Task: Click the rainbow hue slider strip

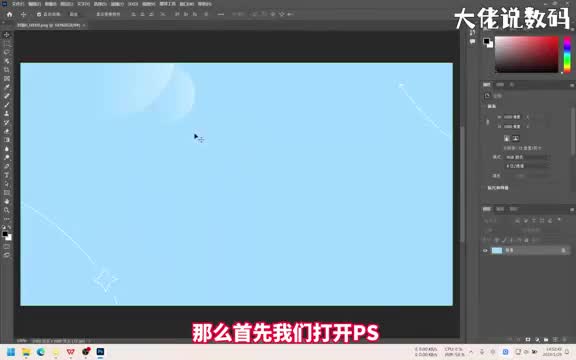Action: coord(567,54)
